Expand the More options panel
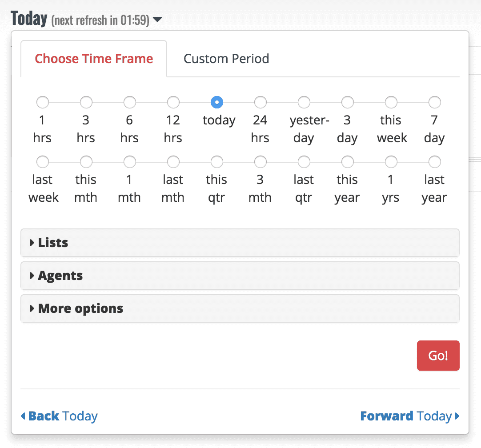This screenshot has width=481, height=448. click(x=240, y=308)
